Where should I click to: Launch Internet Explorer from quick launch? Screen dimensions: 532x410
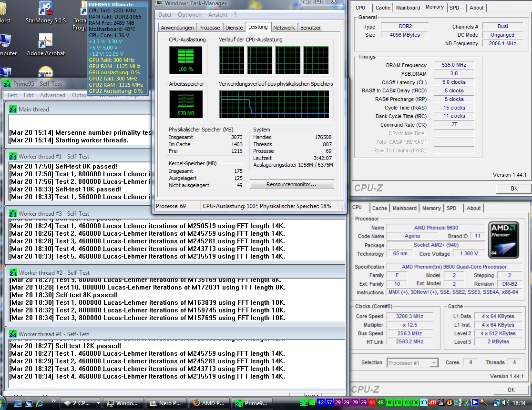click(40, 403)
